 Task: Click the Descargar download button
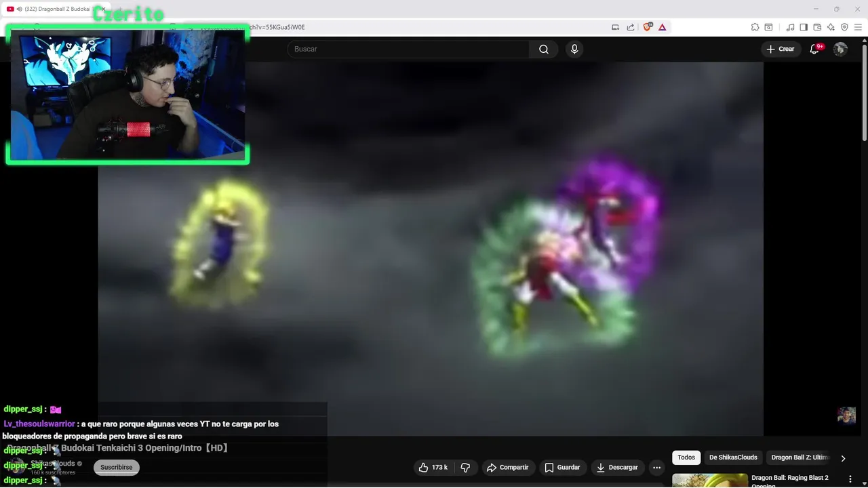pos(617,467)
